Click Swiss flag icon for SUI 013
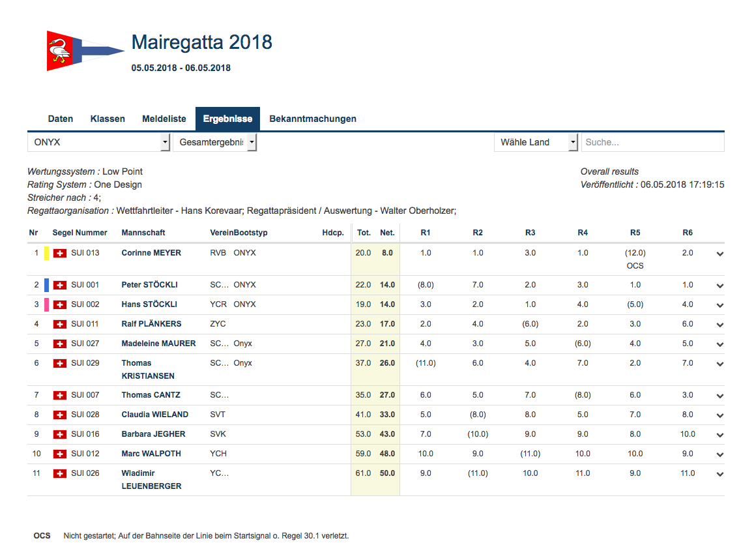The height and width of the screenshot is (560, 754). click(59, 253)
